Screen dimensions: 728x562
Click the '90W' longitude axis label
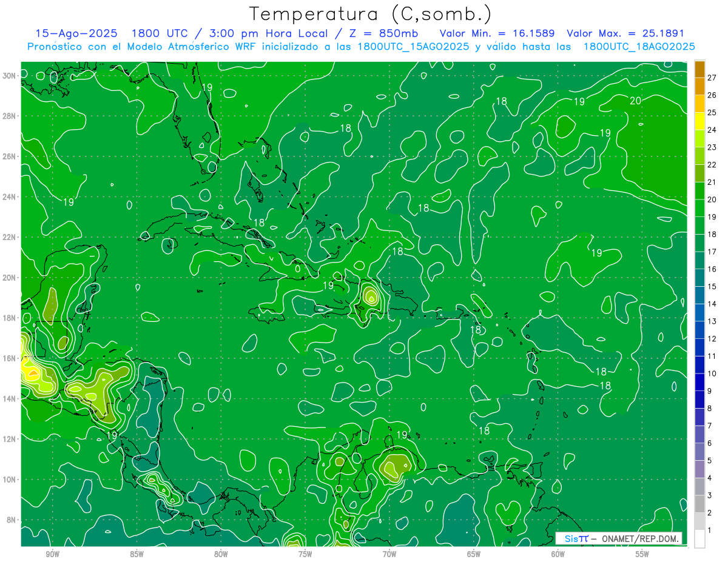click(x=52, y=554)
